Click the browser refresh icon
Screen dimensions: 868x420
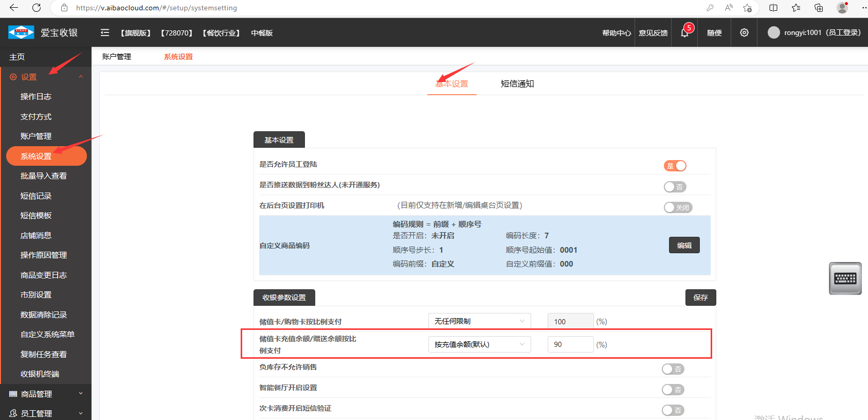tap(37, 8)
